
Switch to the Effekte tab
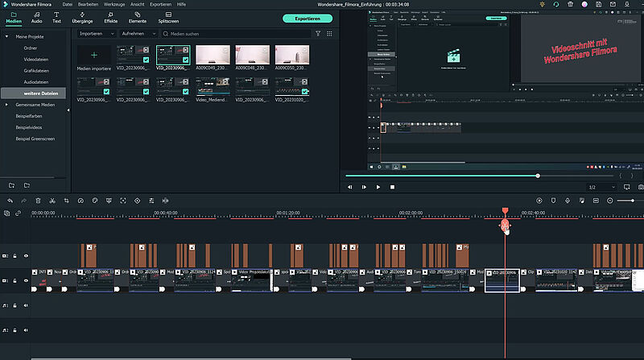110,17
